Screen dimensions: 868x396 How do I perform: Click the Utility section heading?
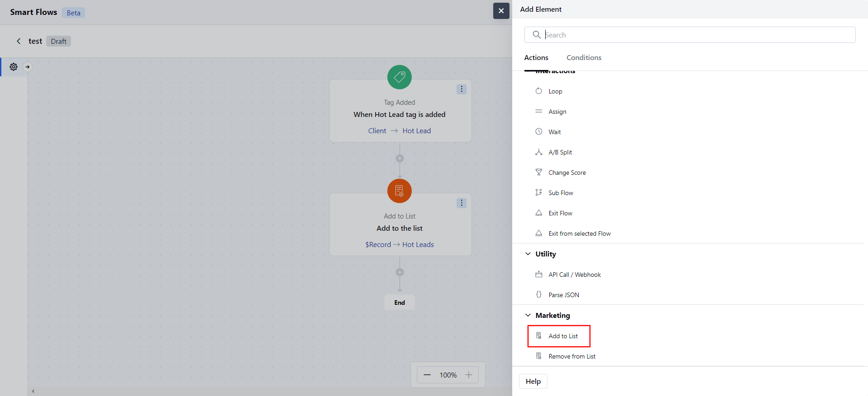click(546, 254)
